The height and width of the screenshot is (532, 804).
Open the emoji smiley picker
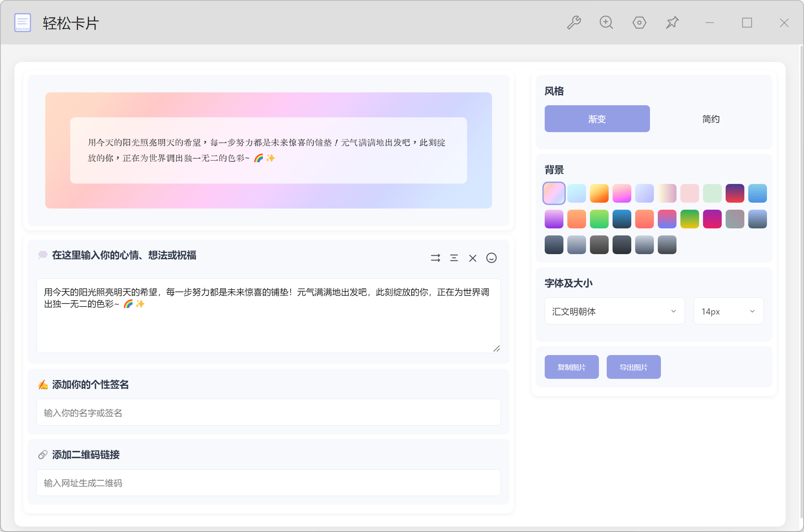[491, 258]
